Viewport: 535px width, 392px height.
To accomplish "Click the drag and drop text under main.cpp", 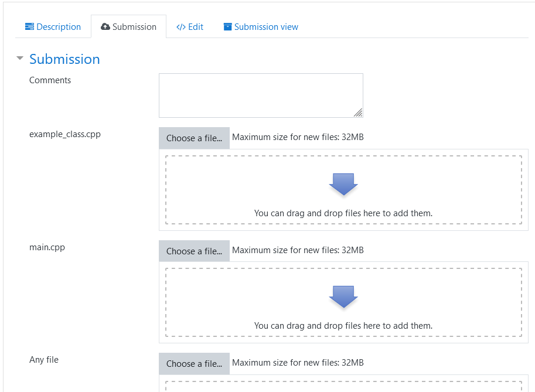I will 343,326.
